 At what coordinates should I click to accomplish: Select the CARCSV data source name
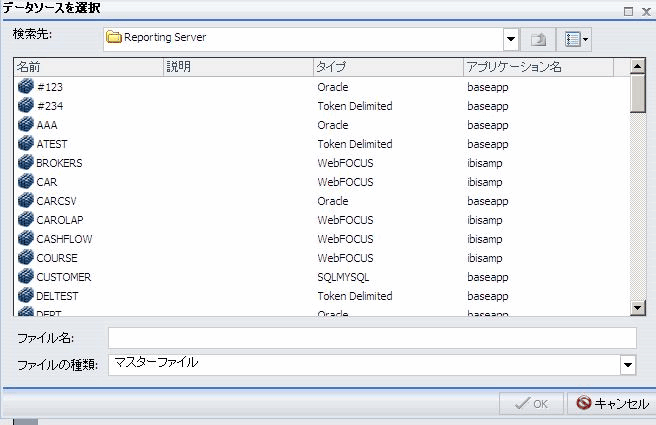tap(56, 201)
